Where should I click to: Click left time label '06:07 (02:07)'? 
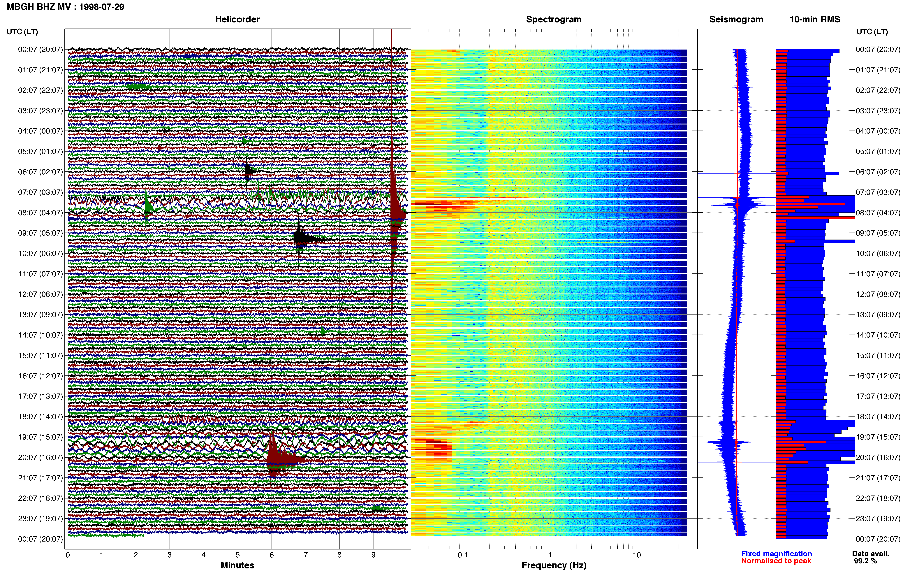pos(41,172)
